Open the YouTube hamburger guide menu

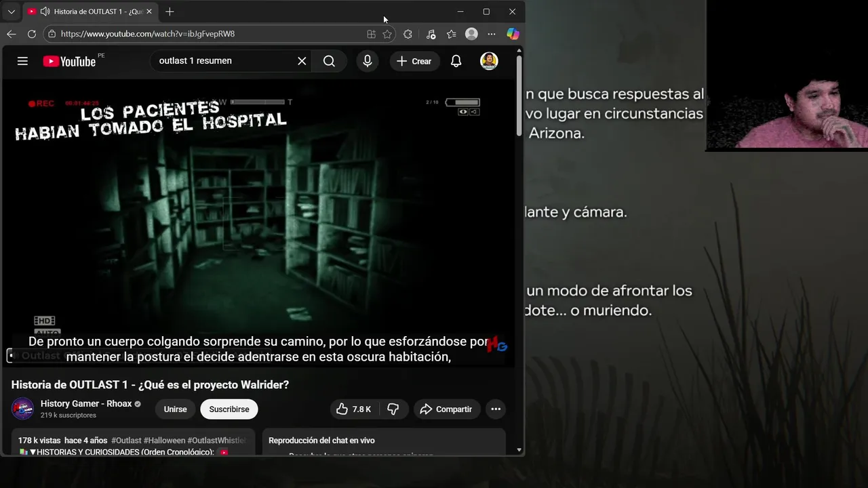[x=22, y=61]
